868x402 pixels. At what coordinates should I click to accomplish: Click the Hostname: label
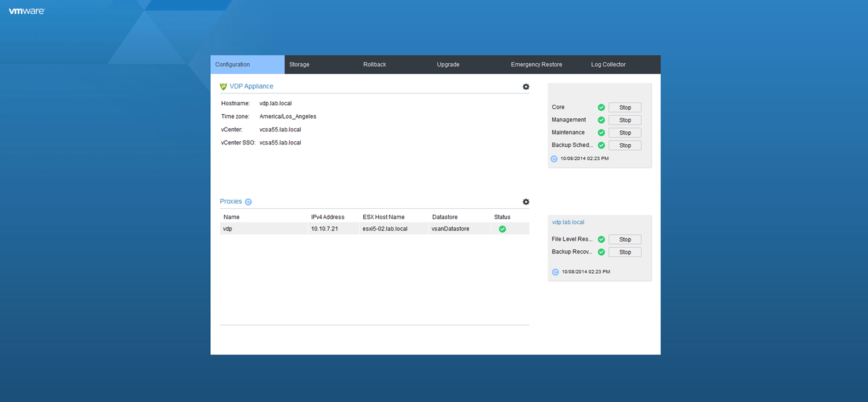pos(236,103)
